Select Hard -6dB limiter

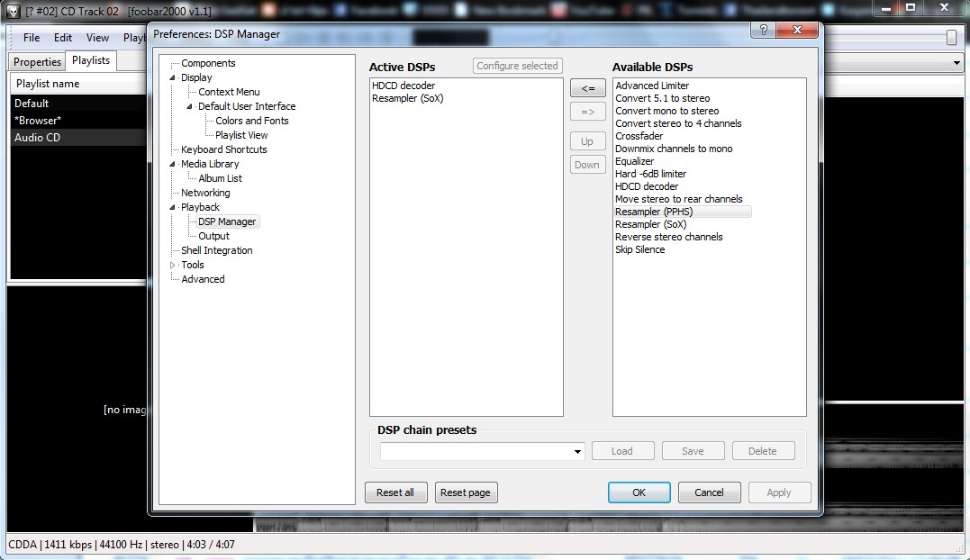click(x=651, y=175)
